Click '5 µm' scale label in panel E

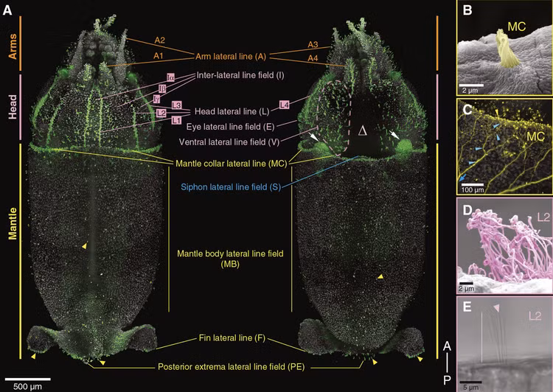coord(471,388)
